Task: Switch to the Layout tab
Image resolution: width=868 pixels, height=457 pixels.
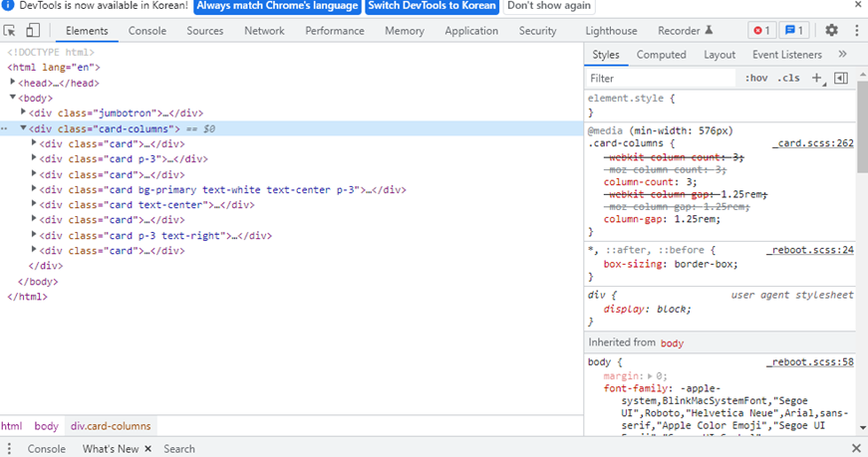Action: tap(720, 55)
